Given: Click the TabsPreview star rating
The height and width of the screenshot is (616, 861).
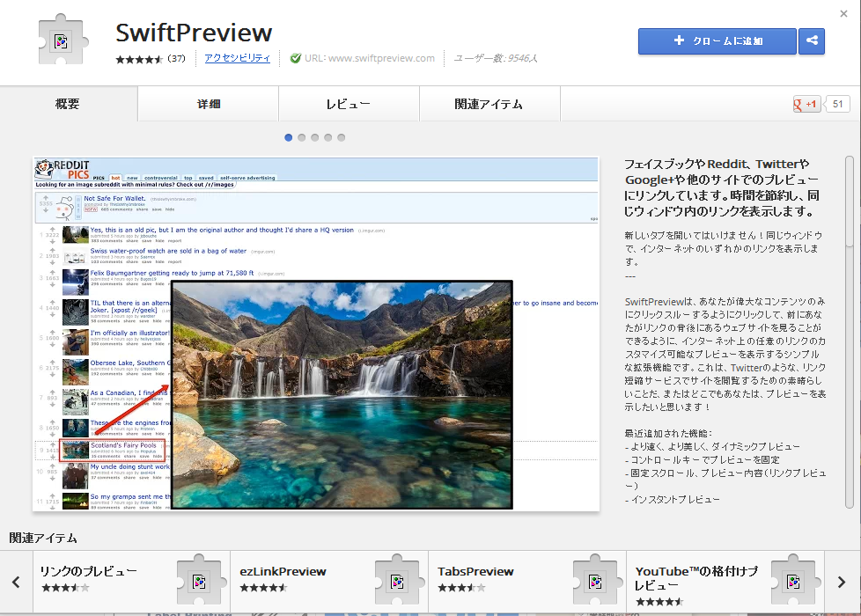Looking at the screenshot, I should 462,588.
